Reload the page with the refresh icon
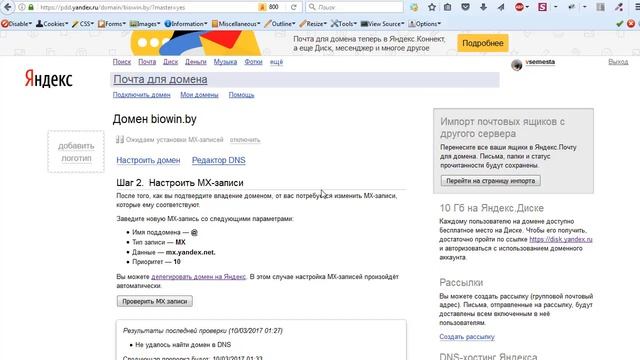Image resolution: width=640 pixels, height=360 pixels. coord(293,7)
